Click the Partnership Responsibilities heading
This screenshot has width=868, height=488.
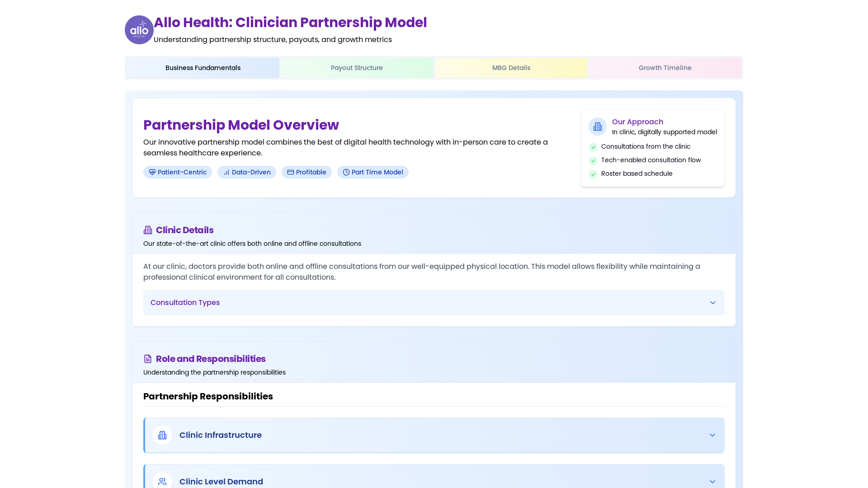point(208,396)
